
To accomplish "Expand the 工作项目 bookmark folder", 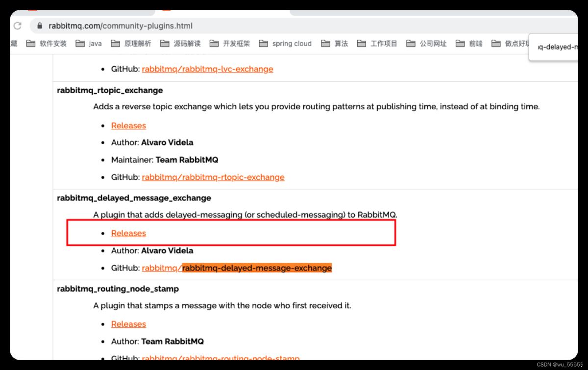I will 377,44.
